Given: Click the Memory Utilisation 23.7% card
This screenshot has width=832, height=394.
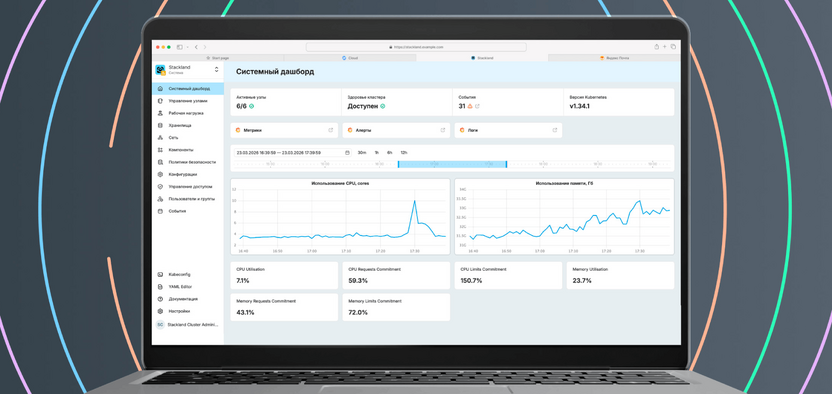Looking at the screenshot, I should click(x=620, y=275).
